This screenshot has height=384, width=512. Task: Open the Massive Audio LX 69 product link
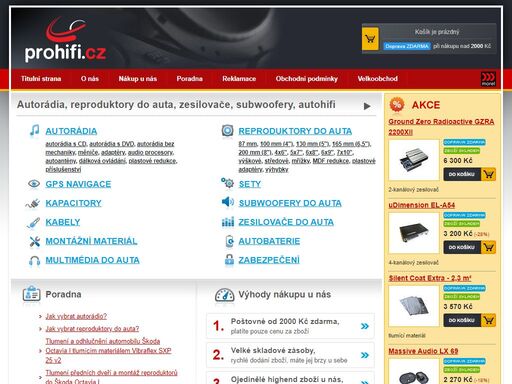[423, 351]
